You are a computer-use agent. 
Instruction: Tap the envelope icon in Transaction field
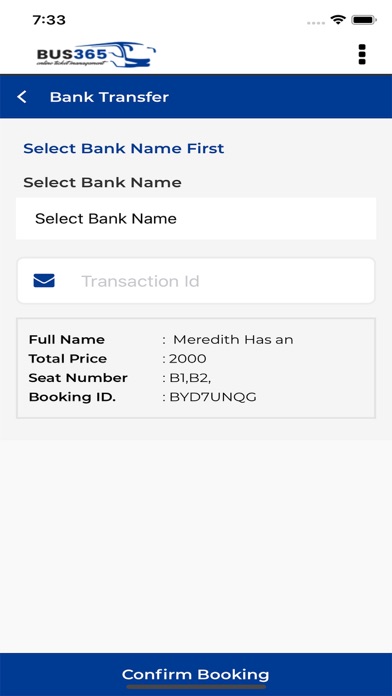[x=44, y=281]
